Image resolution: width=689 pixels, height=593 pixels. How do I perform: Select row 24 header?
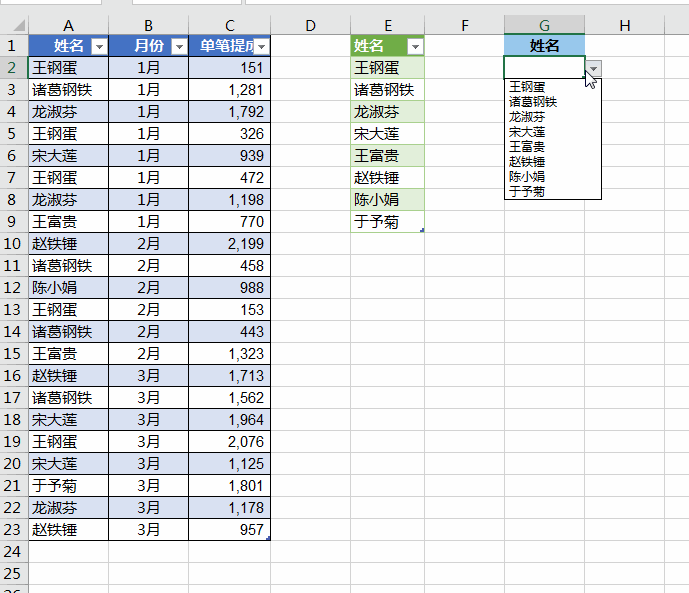[12, 551]
